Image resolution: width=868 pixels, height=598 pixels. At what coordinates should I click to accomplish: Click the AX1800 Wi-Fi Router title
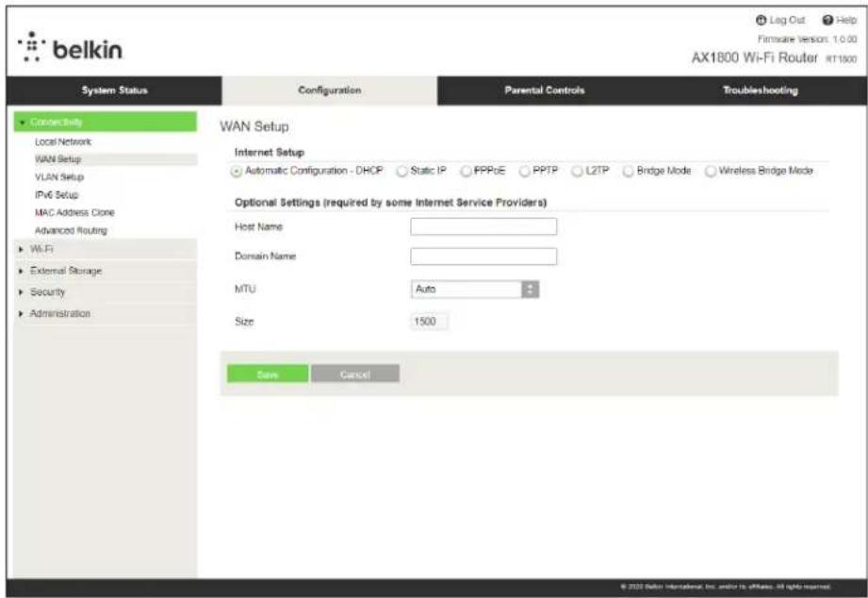[755, 58]
